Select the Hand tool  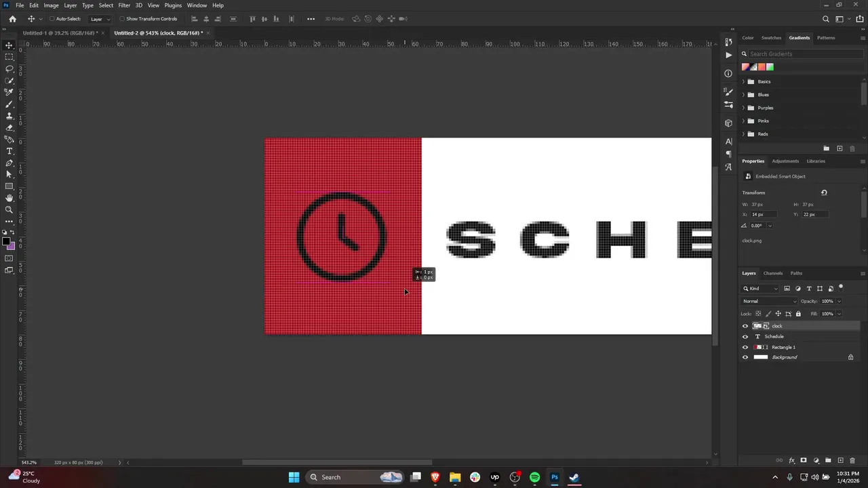[x=9, y=198]
